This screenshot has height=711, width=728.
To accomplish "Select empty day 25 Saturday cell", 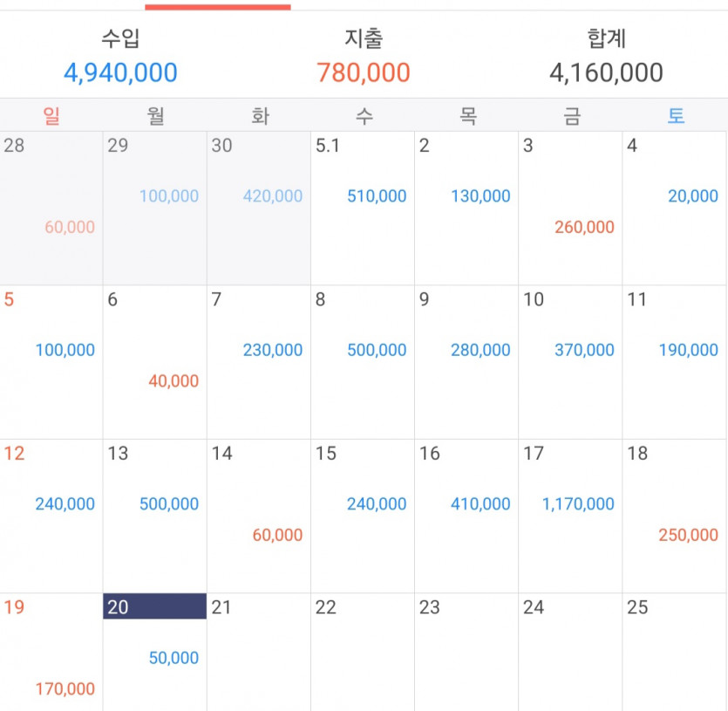I will pos(674,652).
